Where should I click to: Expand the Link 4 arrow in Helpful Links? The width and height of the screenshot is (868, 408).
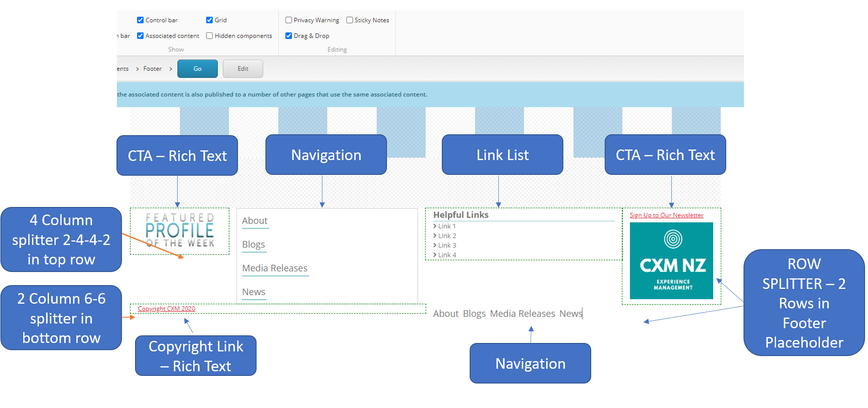[x=435, y=255]
